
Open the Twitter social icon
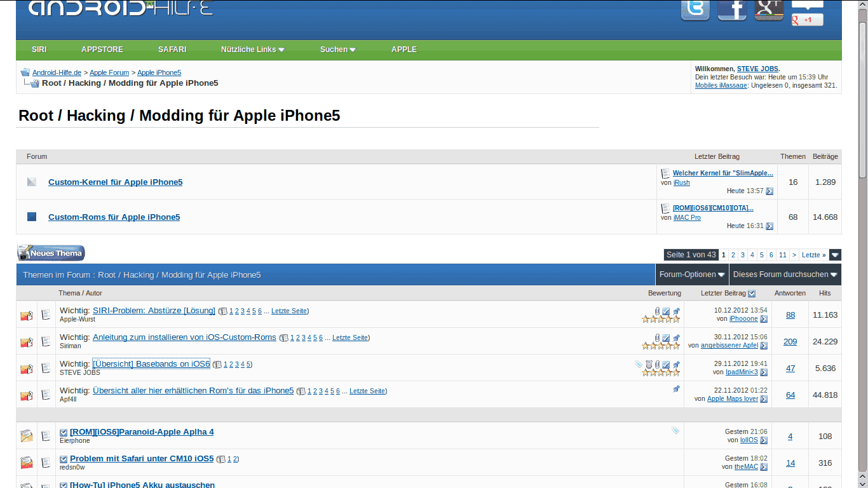click(695, 10)
